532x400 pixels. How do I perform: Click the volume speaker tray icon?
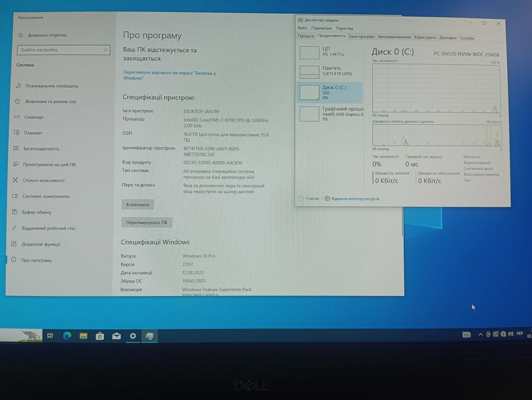[x=511, y=334]
